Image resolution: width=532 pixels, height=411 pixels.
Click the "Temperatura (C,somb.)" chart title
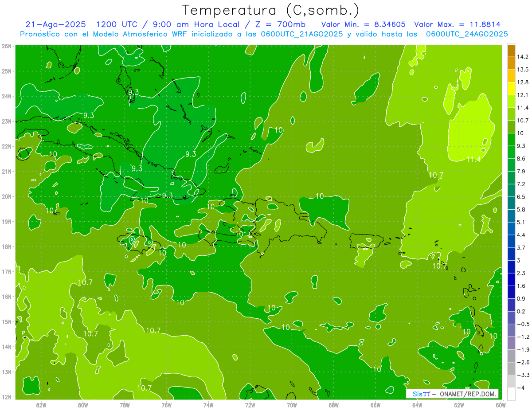(x=270, y=10)
